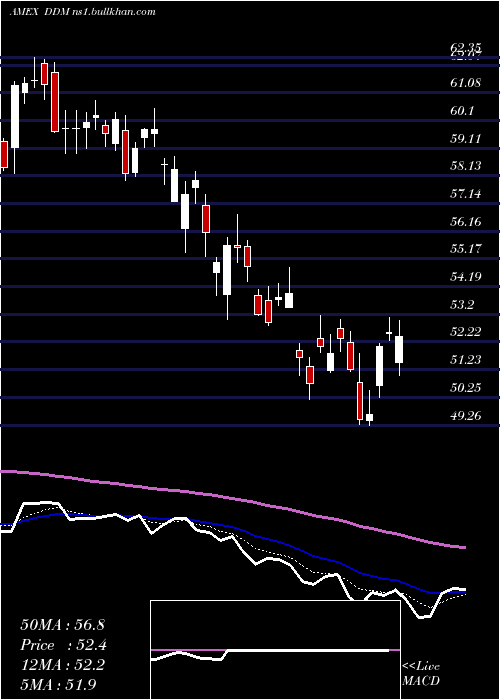Select the 58.13 price level label
The width and height of the screenshot is (500, 700).
click(x=466, y=166)
